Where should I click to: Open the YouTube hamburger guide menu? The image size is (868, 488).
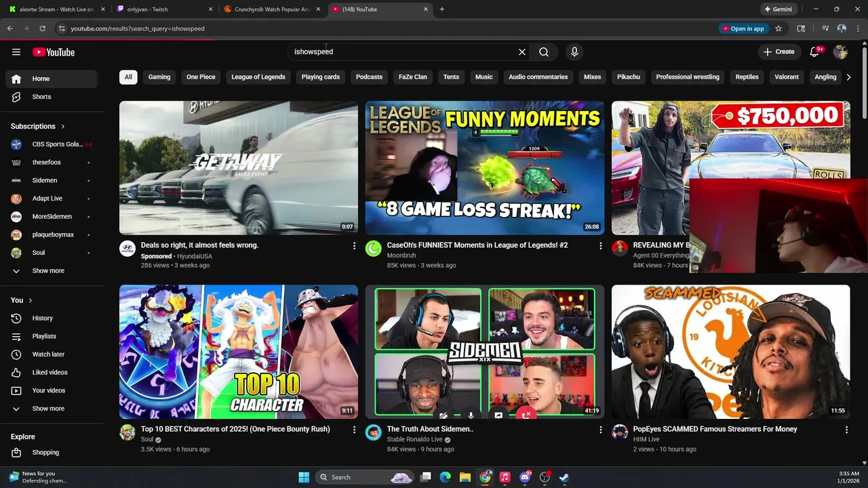[x=16, y=52]
